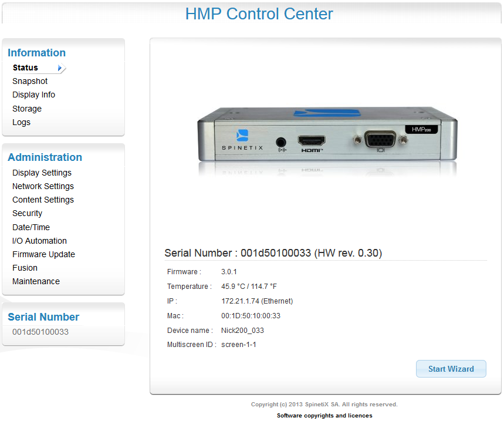Open the Maintenance page
The width and height of the screenshot is (504, 421).
point(36,281)
